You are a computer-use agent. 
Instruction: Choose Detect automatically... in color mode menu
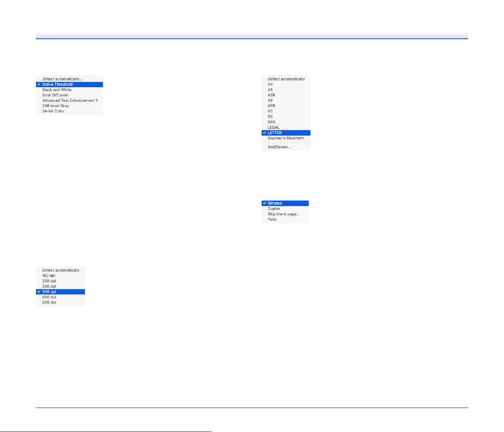pyautogui.click(x=69, y=79)
